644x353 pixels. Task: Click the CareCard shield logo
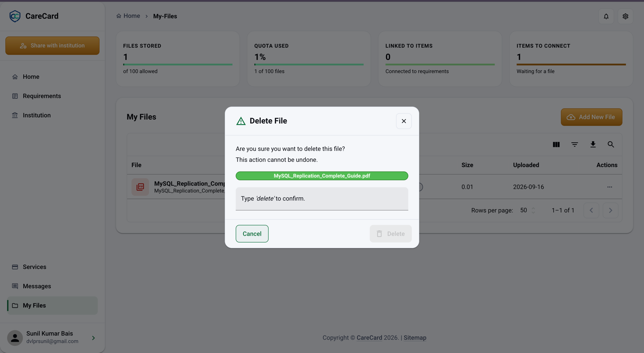(x=15, y=16)
